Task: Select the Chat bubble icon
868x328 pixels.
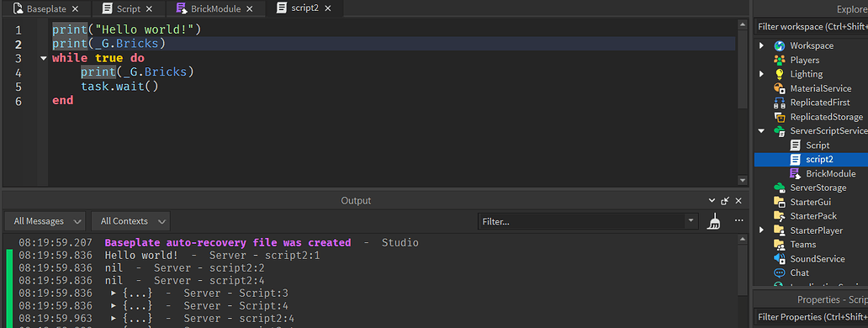Action: (780, 272)
